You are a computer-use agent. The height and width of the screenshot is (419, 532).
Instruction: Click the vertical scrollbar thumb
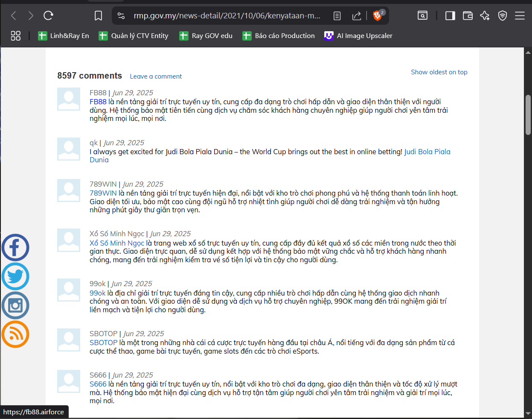pos(528,115)
